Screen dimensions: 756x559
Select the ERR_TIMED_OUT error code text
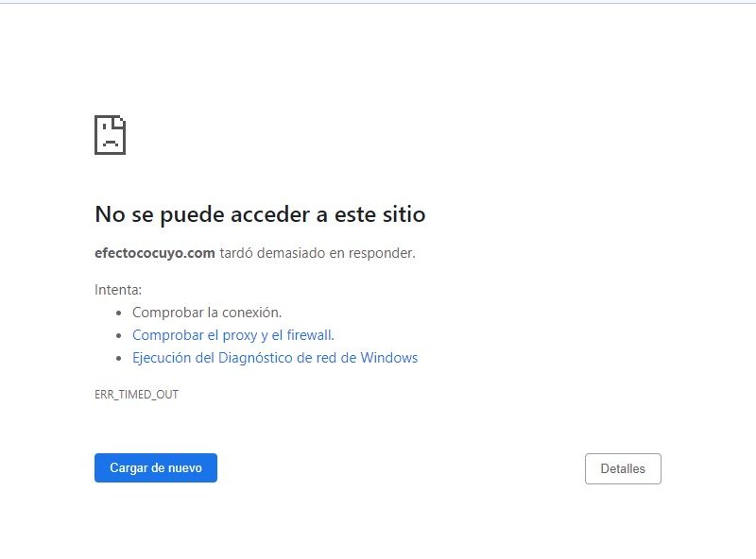[x=136, y=394]
